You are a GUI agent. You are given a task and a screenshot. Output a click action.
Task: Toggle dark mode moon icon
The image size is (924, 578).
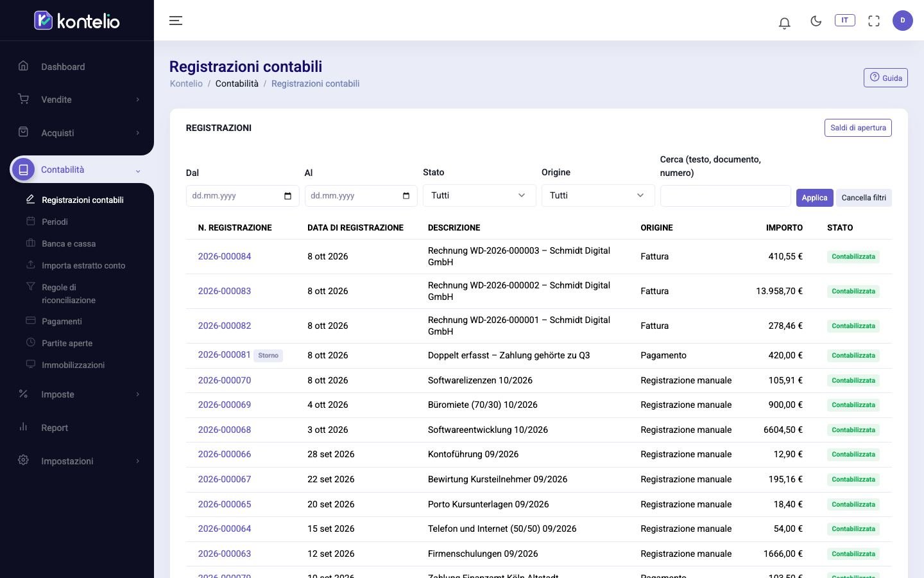click(x=816, y=21)
